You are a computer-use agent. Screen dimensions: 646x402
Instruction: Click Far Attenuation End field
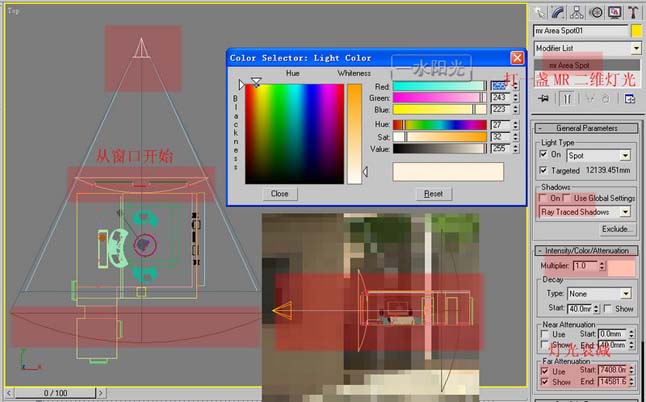612,382
